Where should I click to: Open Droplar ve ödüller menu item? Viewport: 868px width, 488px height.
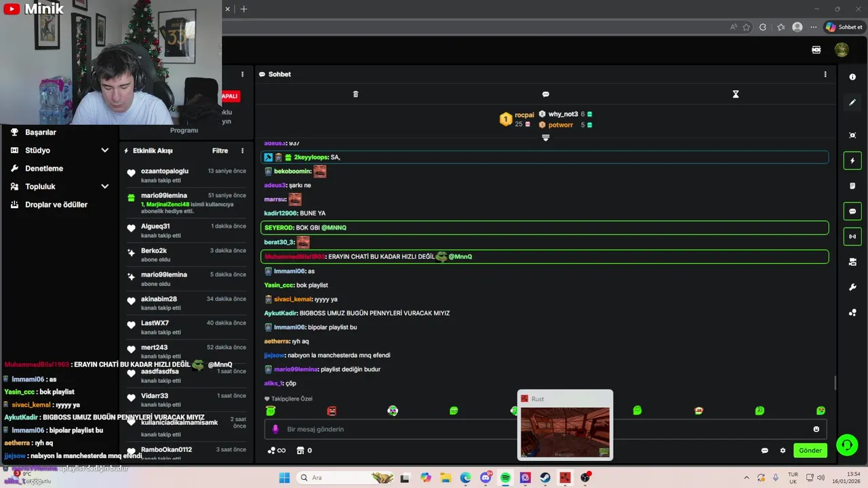tap(56, 205)
